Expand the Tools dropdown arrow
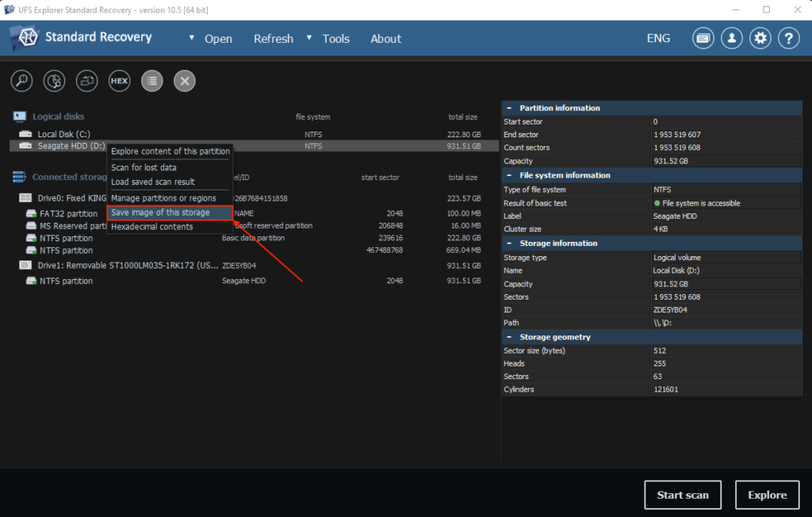Screen dimensions: 812x517 [309, 38]
